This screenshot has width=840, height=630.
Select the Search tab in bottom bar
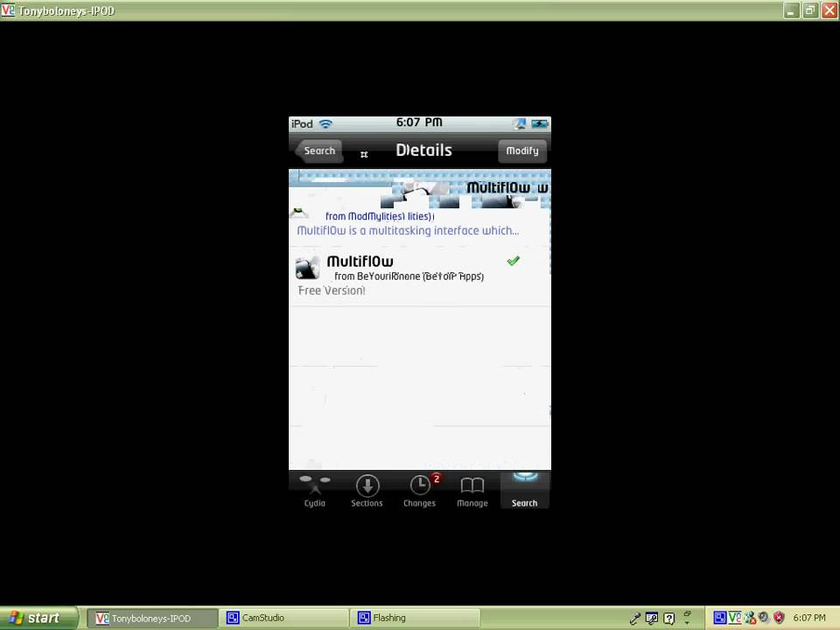click(524, 491)
